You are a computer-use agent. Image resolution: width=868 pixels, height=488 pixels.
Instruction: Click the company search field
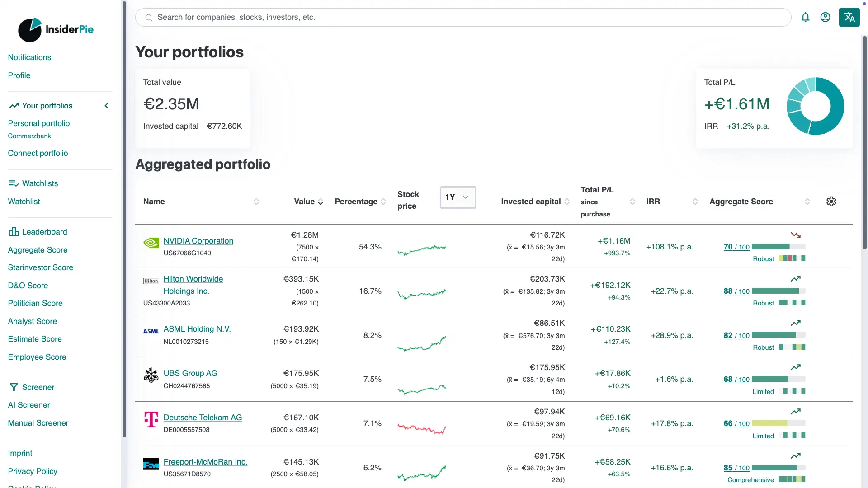coord(463,17)
